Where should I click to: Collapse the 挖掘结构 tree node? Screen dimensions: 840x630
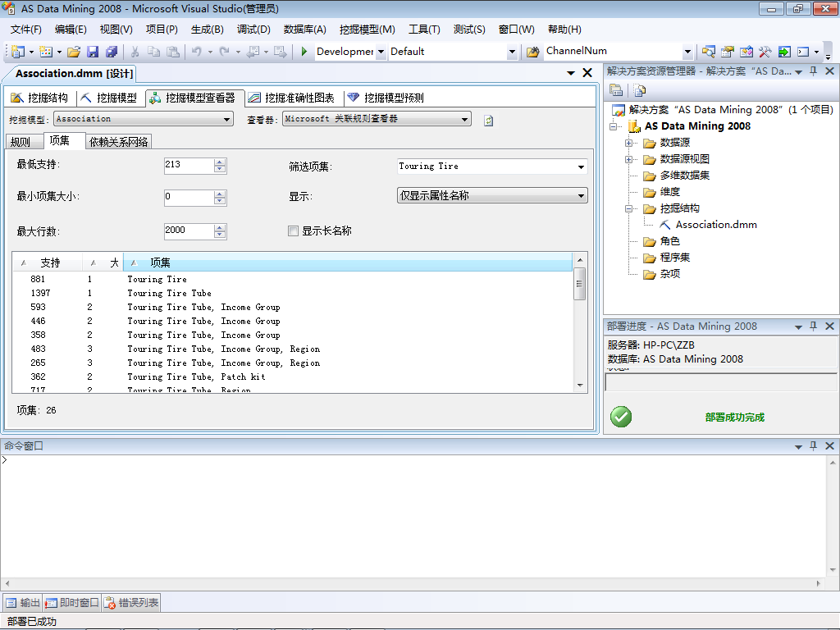628,209
